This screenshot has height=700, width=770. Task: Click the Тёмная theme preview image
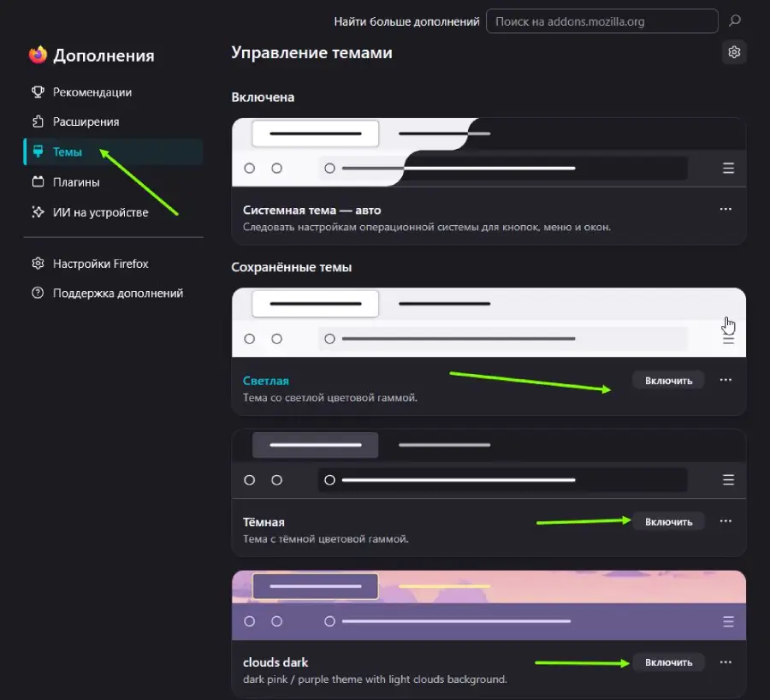click(x=489, y=464)
